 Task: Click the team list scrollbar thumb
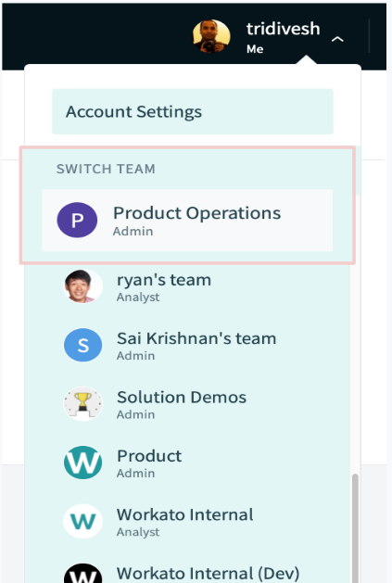(x=356, y=528)
